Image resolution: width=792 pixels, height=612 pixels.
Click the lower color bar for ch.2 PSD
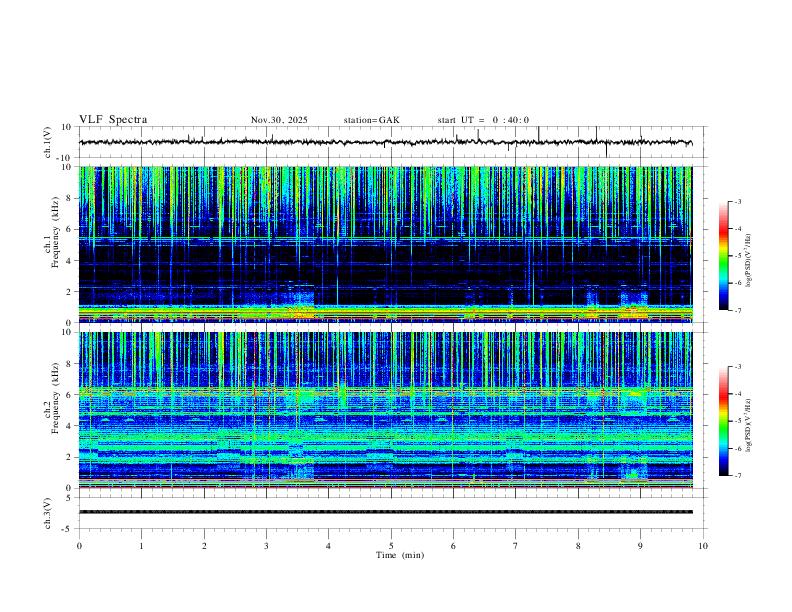coord(724,421)
